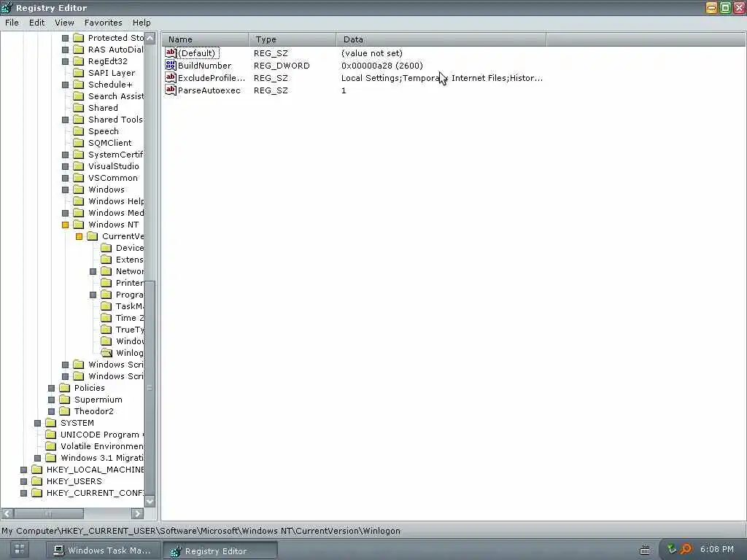Select the Shared tree key
The image size is (747, 560).
pyautogui.click(x=103, y=108)
